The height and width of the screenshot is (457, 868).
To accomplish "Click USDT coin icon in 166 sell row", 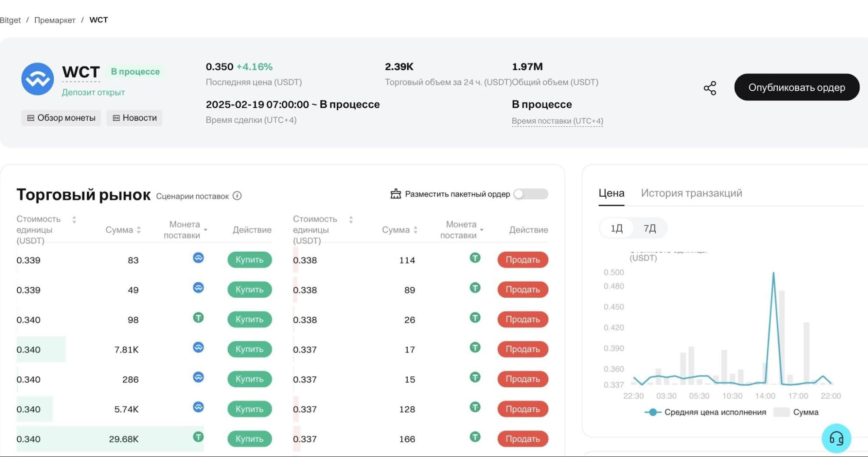I will coord(475,437).
